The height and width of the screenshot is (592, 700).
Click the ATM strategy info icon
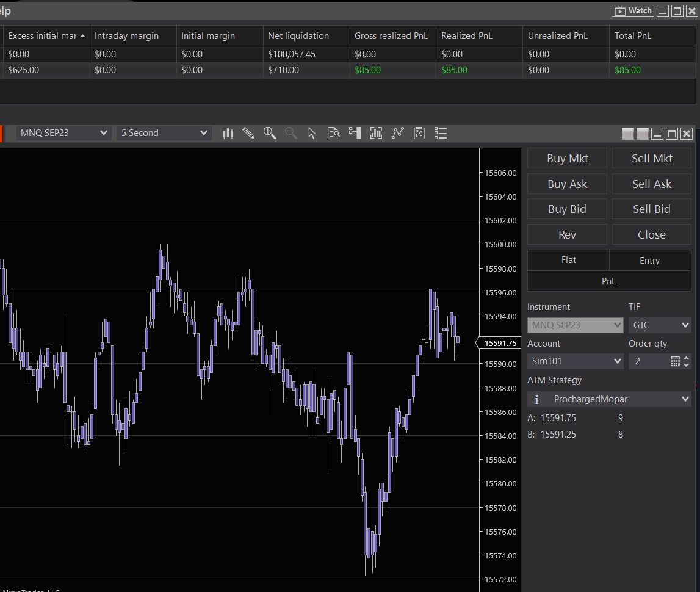click(536, 399)
